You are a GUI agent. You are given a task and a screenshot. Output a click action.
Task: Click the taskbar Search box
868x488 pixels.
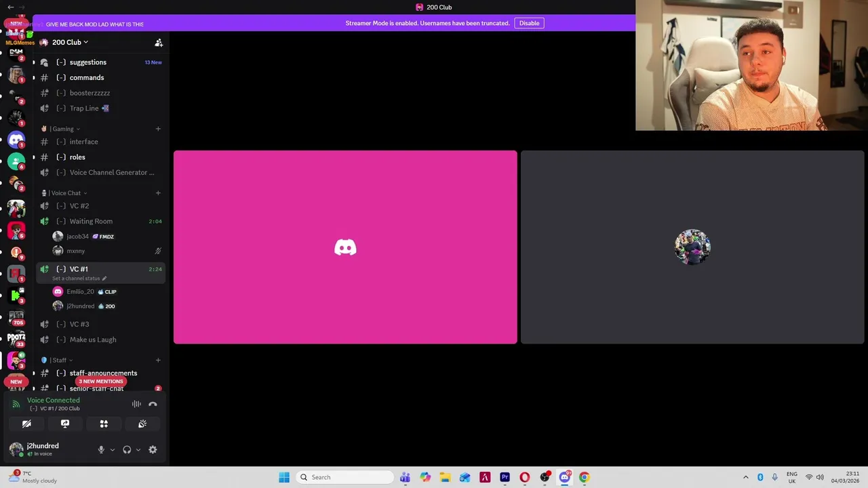coord(345,477)
